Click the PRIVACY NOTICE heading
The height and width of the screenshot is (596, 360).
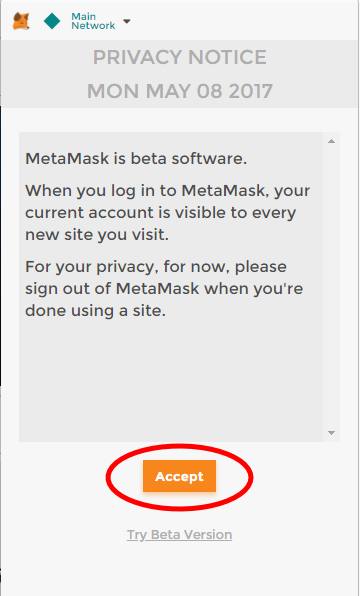click(180, 57)
